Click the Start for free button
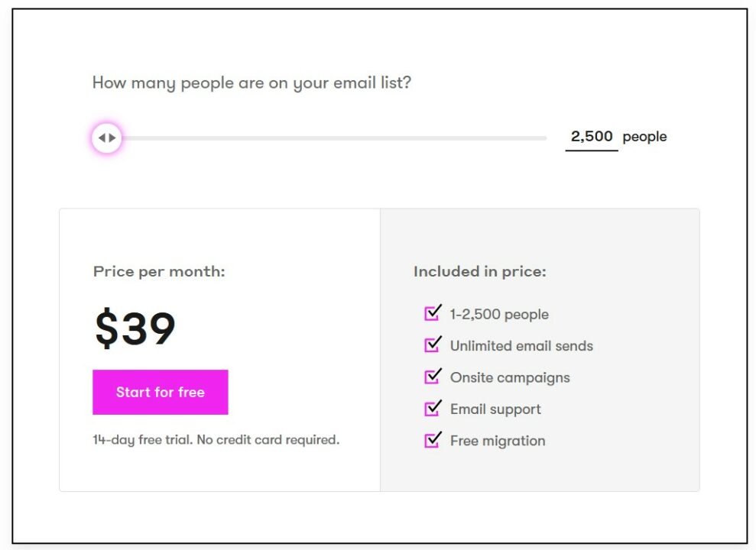Image resolution: width=756 pixels, height=550 pixels. coord(160,392)
